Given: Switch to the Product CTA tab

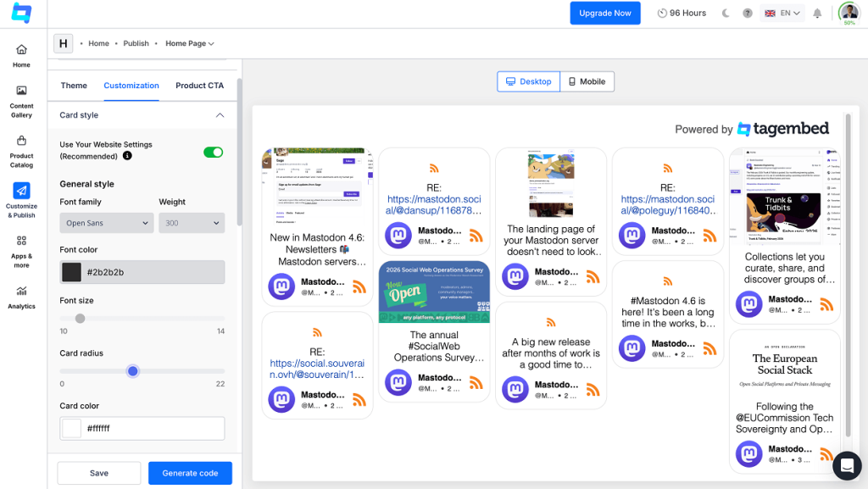Looking at the screenshot, I should pos(200,86).
